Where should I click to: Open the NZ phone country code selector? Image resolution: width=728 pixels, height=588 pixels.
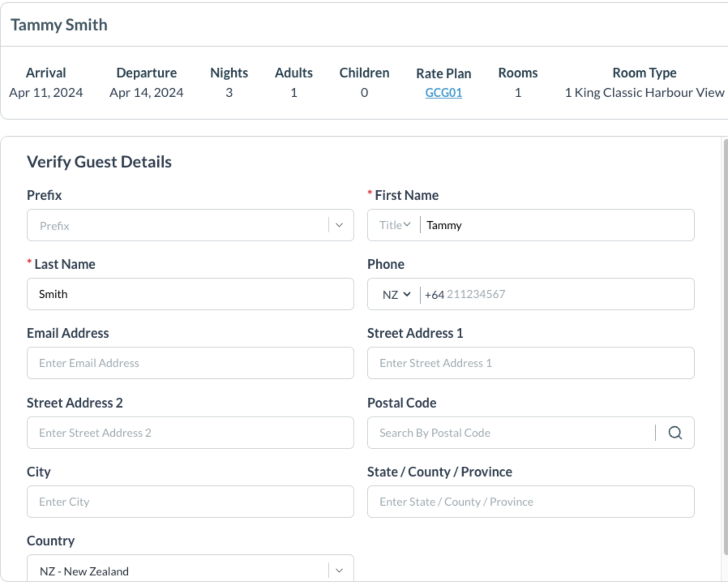[x=396, y=294]
